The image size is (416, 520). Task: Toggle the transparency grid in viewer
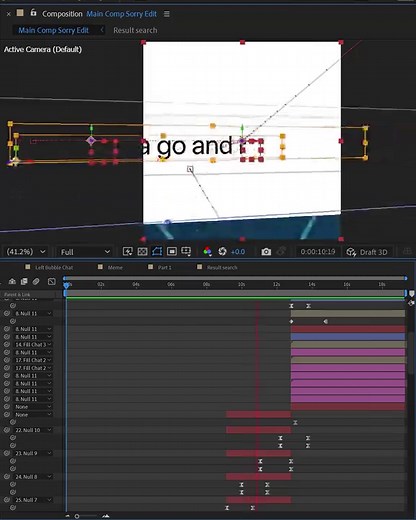pos(142,251)
